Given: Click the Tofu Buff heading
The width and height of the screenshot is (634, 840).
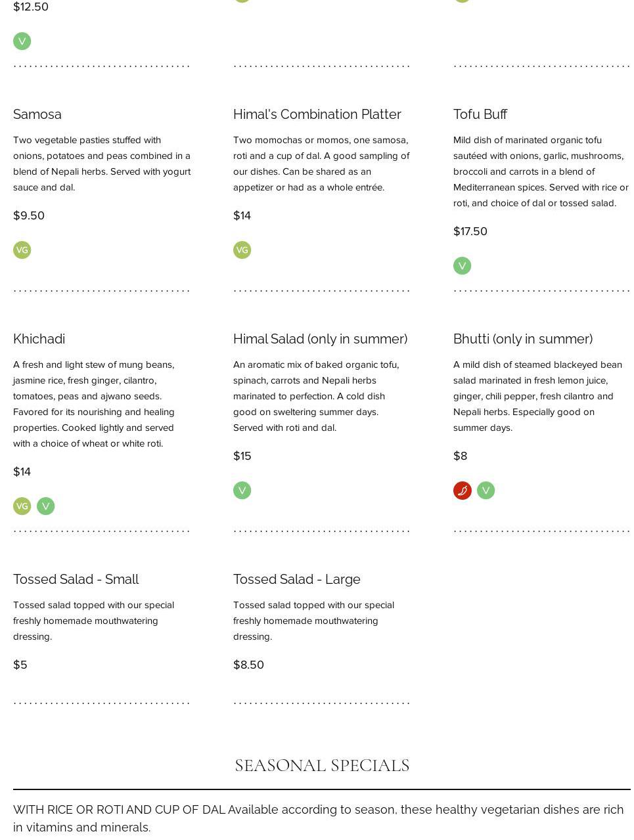Looking at the screenshot, I should tap(480, 114).
